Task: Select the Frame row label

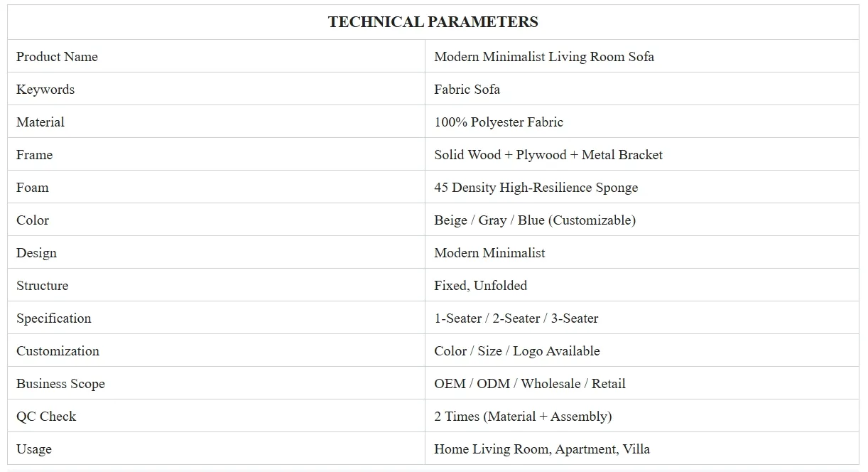Action: click(x=35, y=155)
